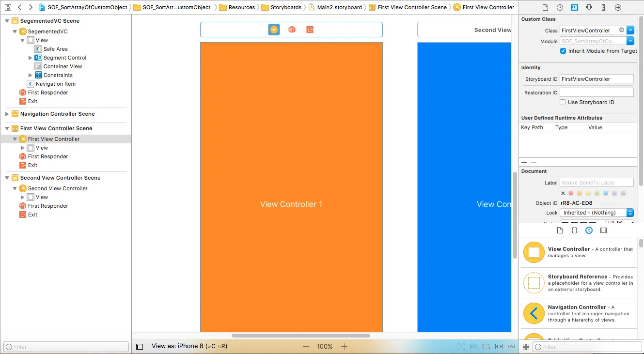Select Container View in the outline
Screen dimensions: 644x354
pos(59,66)
